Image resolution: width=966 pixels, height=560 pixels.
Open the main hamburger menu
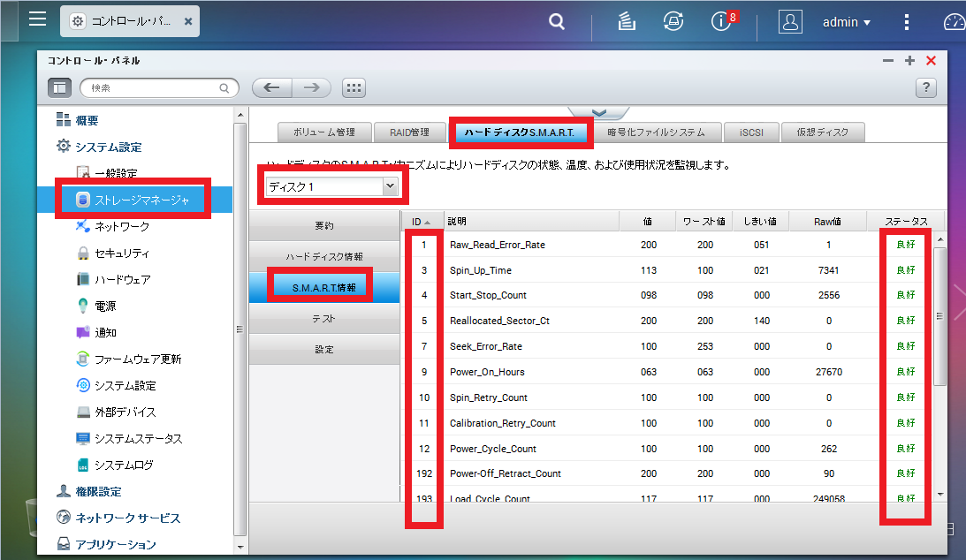click(37, 20)
